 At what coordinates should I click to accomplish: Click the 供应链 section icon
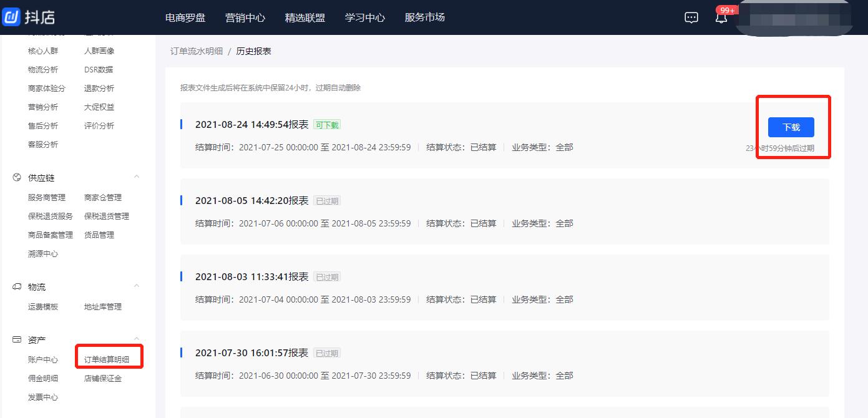(x=17, y=178)
